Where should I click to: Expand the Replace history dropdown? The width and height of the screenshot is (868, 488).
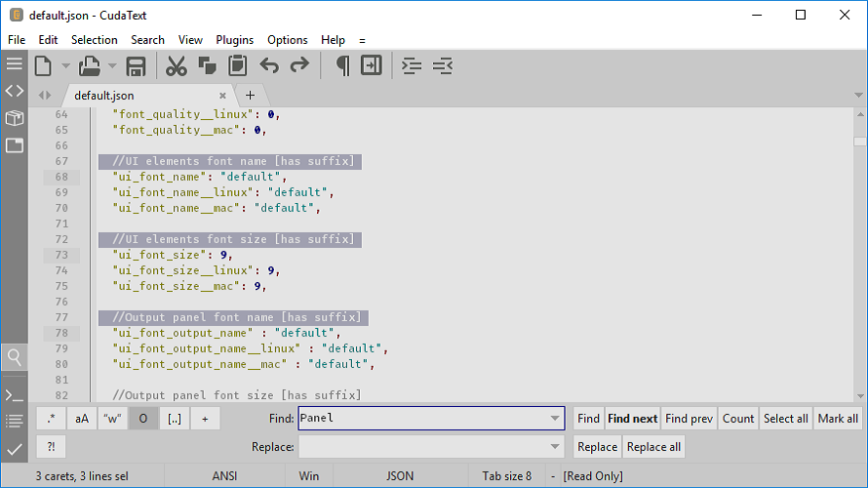point(555,446)
